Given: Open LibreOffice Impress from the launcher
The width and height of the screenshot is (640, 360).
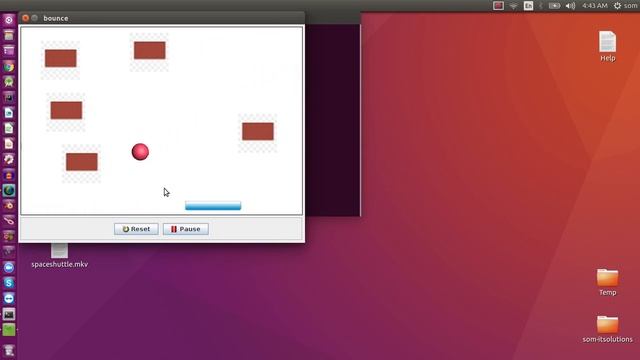Looking at the screenshot, I should coord(9,144).
